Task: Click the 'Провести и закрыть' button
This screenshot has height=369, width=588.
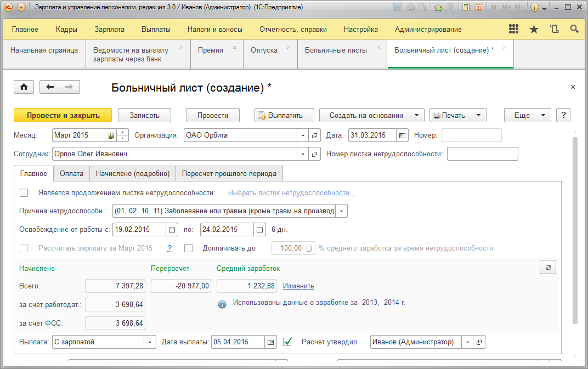Action: (x=63, y=115)
